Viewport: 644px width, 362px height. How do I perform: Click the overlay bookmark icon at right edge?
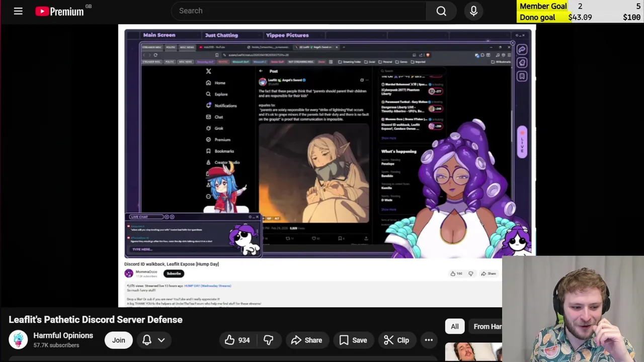tap(522, 76)
